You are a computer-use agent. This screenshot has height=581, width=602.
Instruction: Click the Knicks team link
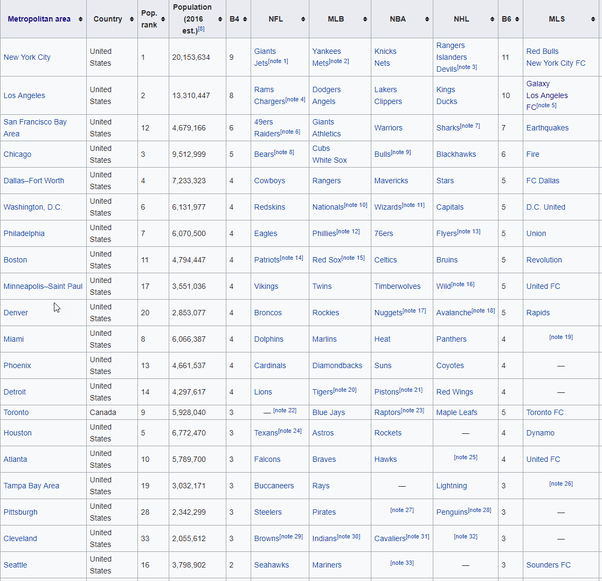pyautogui.click(x=385, y=51)
